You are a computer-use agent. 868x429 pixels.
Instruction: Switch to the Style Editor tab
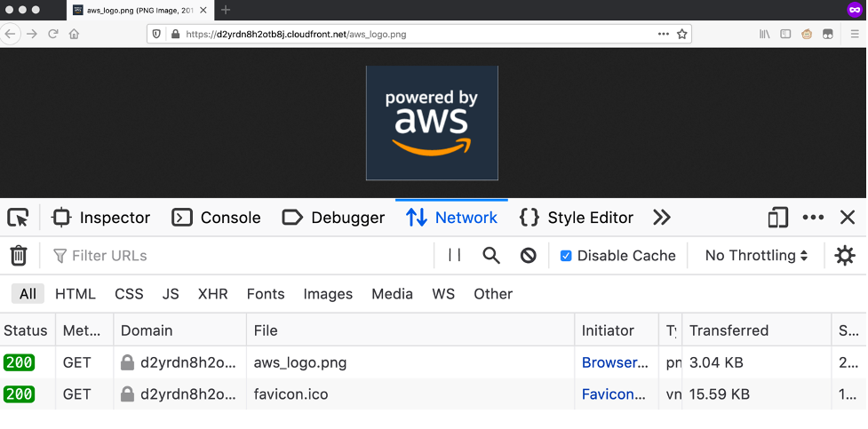pyautogui.click(x=577, y=218)
